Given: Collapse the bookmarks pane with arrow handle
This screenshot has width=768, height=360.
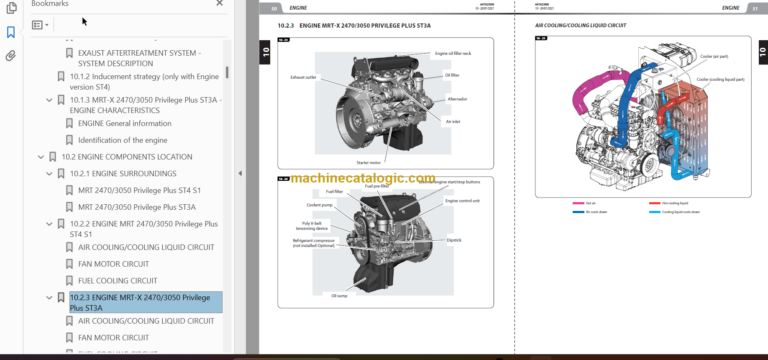Looking at the screenshot, I should 240,173.
